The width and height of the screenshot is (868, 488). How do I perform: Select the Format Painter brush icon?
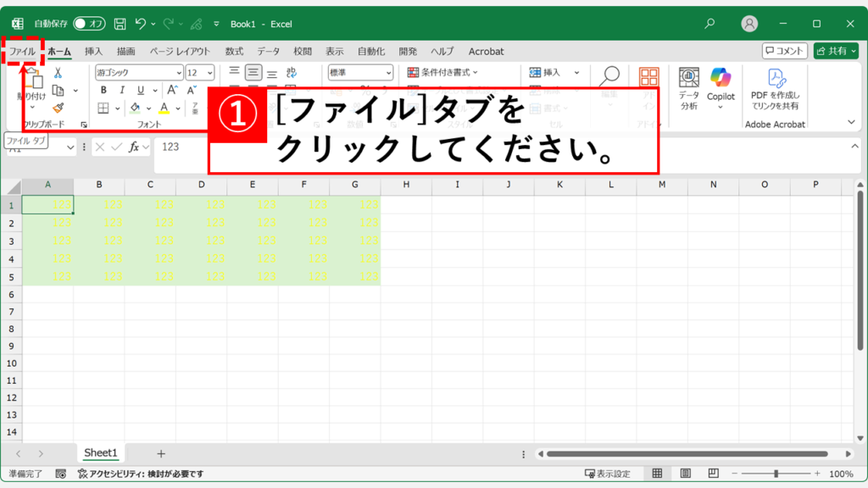[x=58, y=108]
